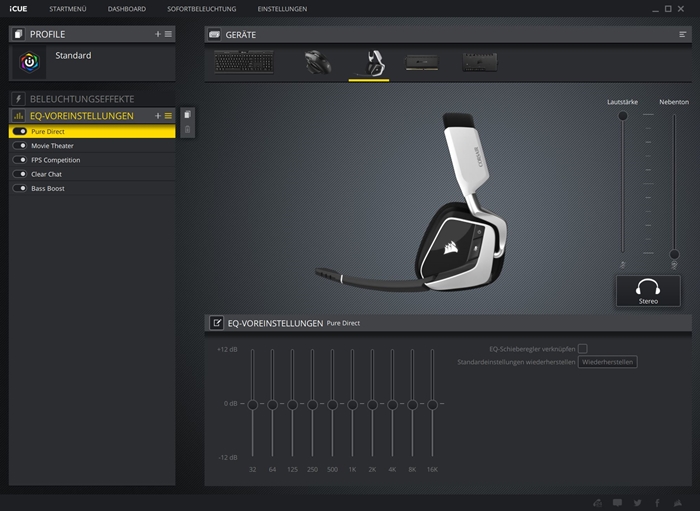The width and height of the screenshot is (700, 511).
Task: Click the 64 Hz EQ slider knob
Action: click(x=272, y=405)
